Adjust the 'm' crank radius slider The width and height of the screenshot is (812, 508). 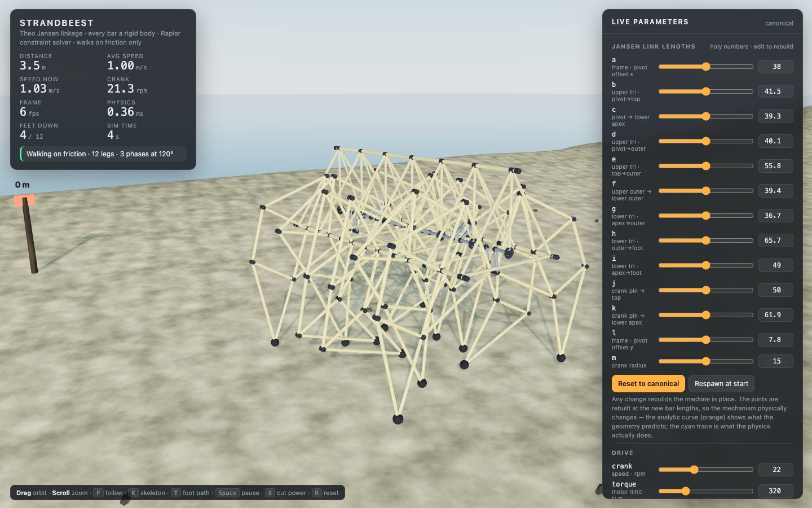coord(706,361)
